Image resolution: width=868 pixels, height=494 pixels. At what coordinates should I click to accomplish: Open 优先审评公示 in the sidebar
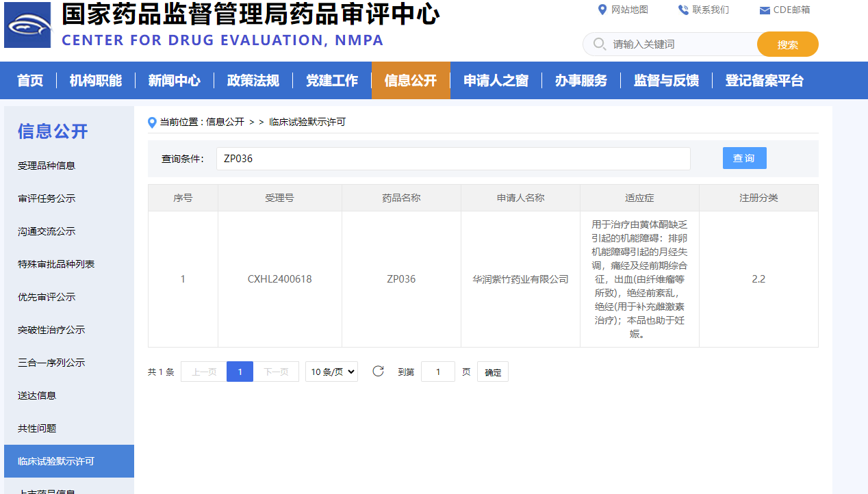click(x=47, y=297)
